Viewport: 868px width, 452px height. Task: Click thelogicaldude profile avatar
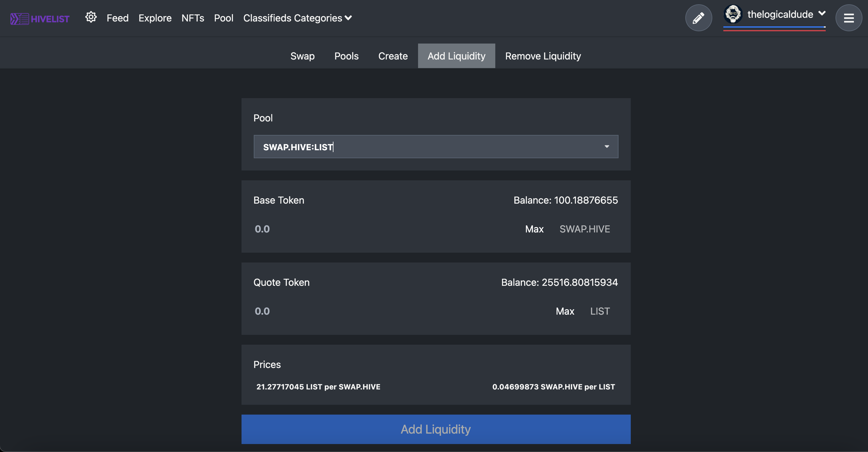733,14
